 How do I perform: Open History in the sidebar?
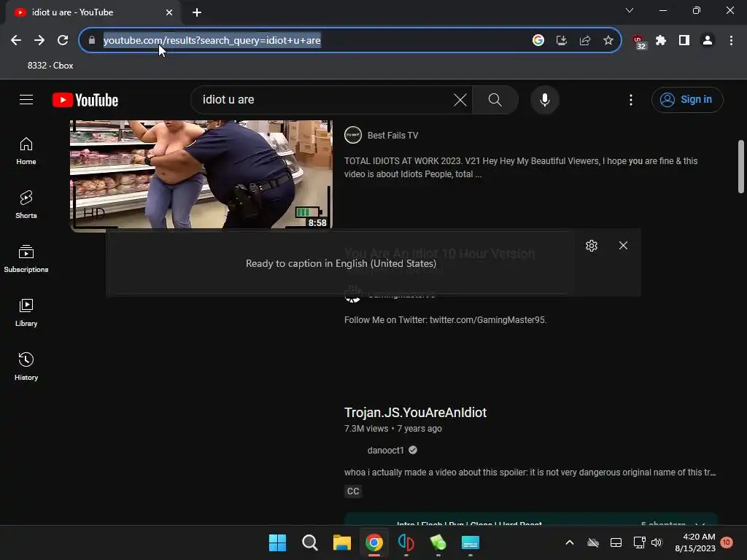pyautogui.click(x=26, y=366)
